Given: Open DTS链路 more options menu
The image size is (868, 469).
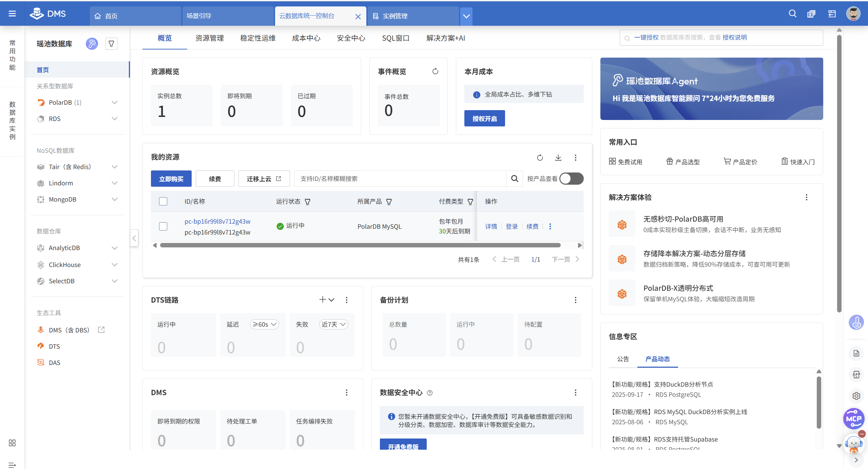Looking at the screenshot, I should 347,300.
